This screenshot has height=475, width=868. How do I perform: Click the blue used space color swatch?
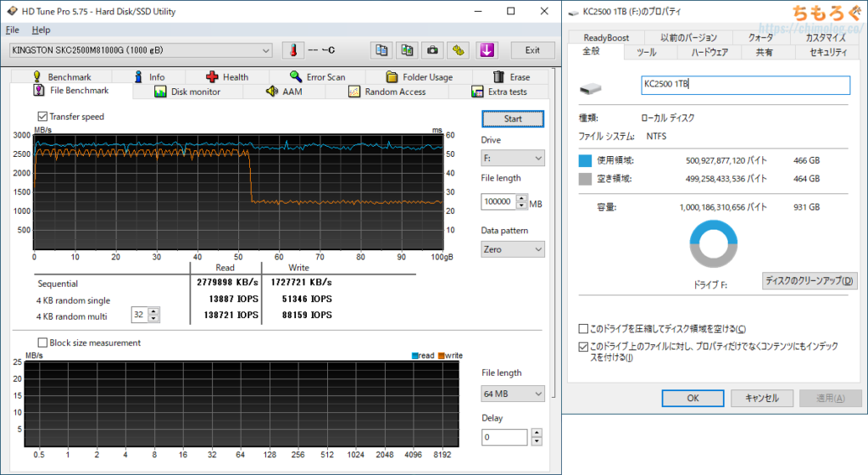click(585, 160)
